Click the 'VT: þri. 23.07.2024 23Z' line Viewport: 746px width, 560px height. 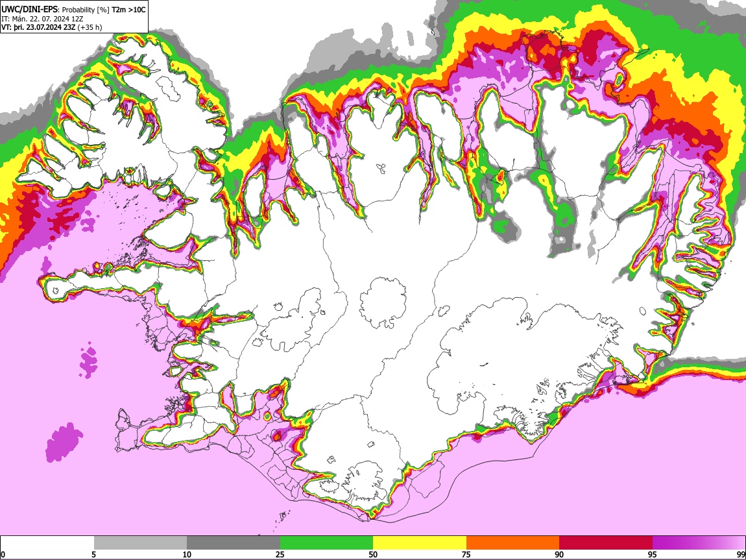coord(38,27)
